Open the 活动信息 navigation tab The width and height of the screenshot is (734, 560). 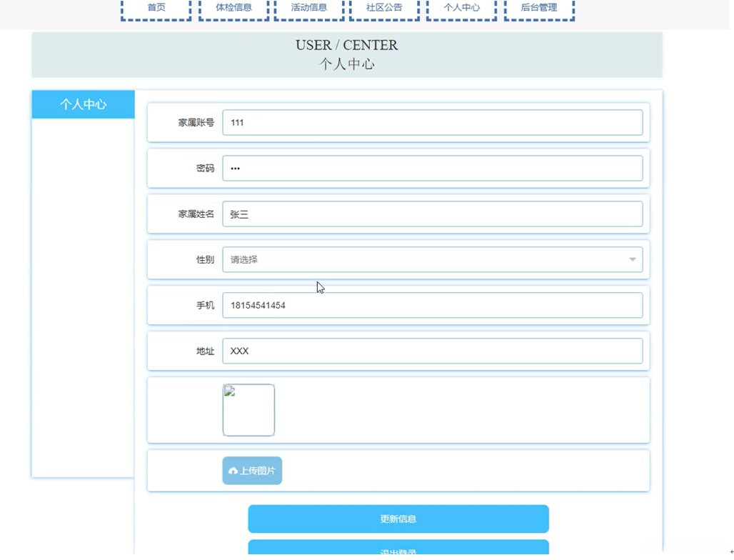309,9
